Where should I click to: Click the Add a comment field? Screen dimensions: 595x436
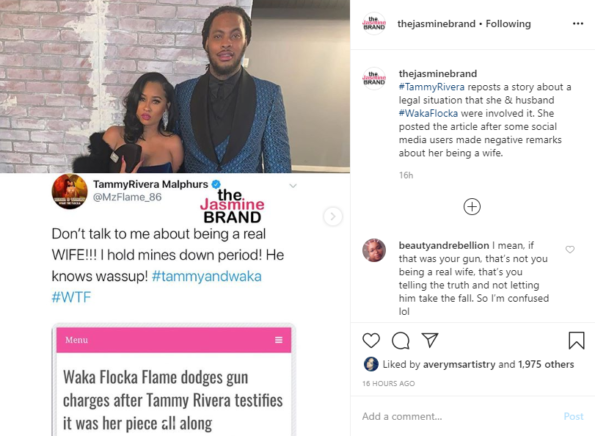[459, 416]
